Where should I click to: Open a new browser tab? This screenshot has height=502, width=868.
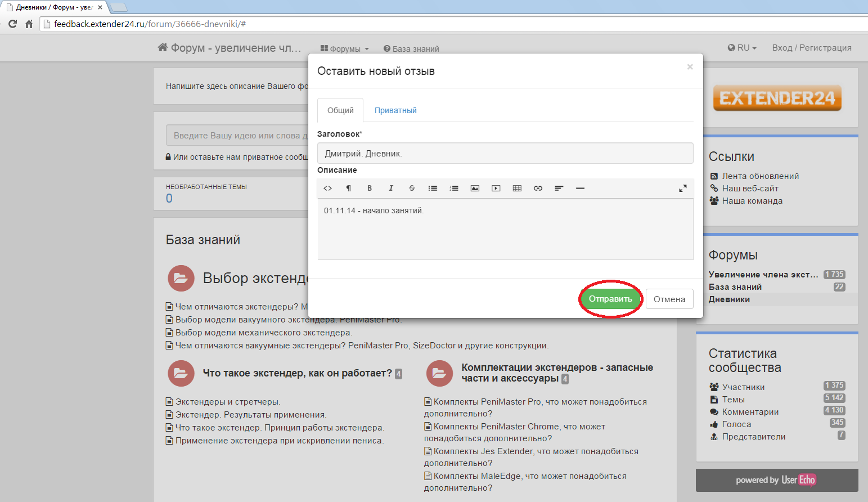click(119, 7)
